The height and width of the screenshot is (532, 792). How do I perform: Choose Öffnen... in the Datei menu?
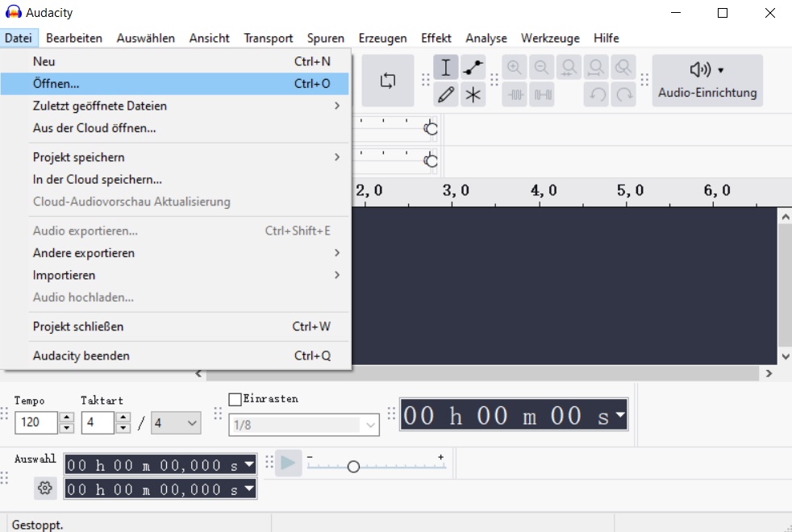coord(175,84)
